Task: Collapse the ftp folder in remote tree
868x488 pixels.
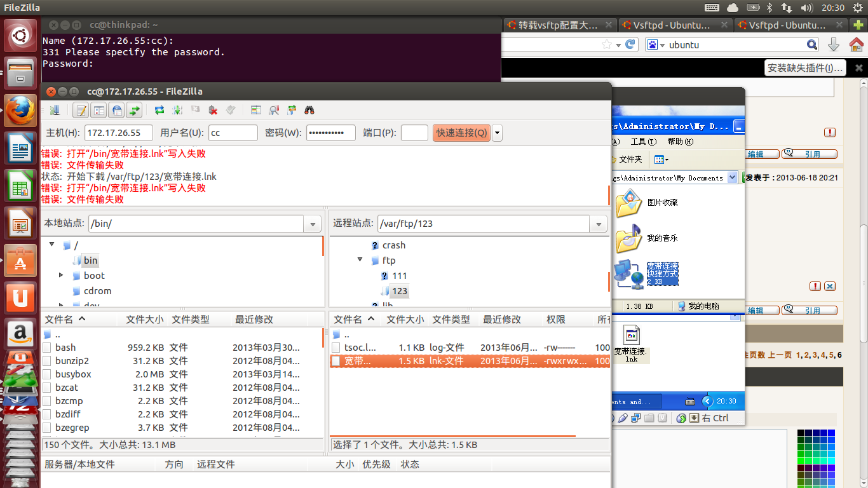Action: click(x=360, y=260)
